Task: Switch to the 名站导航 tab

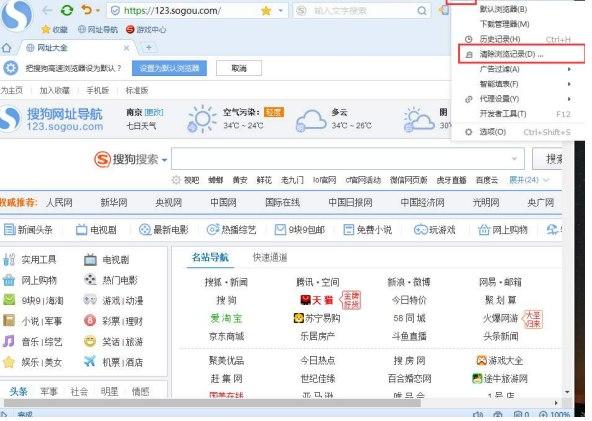Action: (x=210, y=258)
